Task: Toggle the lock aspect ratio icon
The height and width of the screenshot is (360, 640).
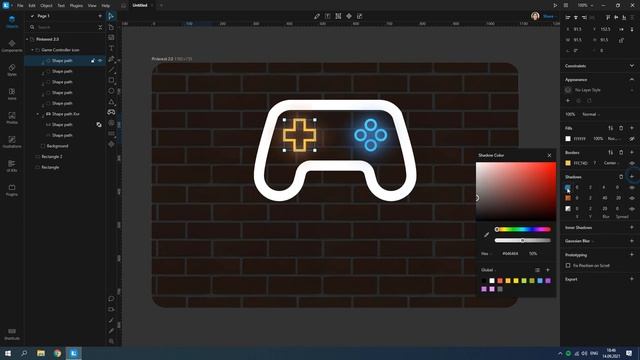Action: [621, 40]
